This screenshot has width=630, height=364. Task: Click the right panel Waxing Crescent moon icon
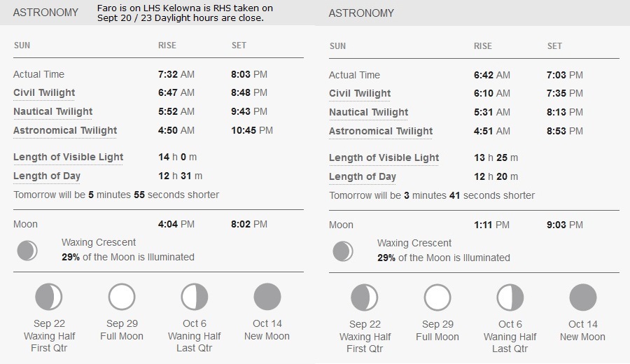point(343,251)
